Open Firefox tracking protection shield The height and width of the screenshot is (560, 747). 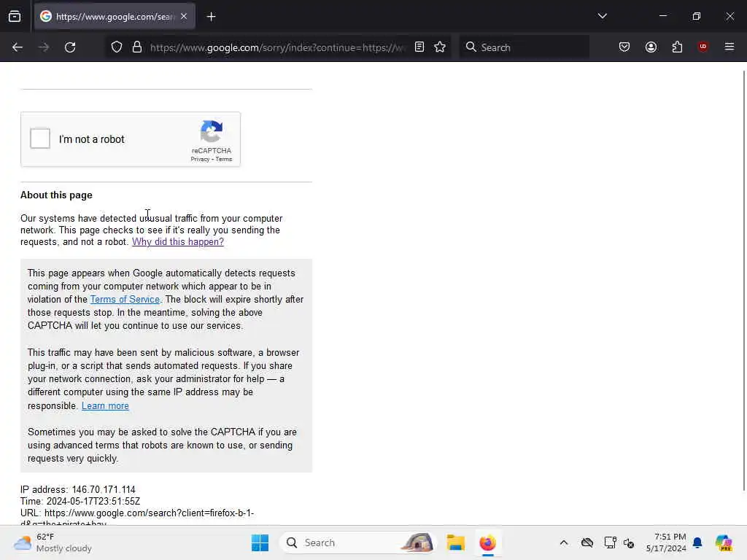click(x=117, y=47)
